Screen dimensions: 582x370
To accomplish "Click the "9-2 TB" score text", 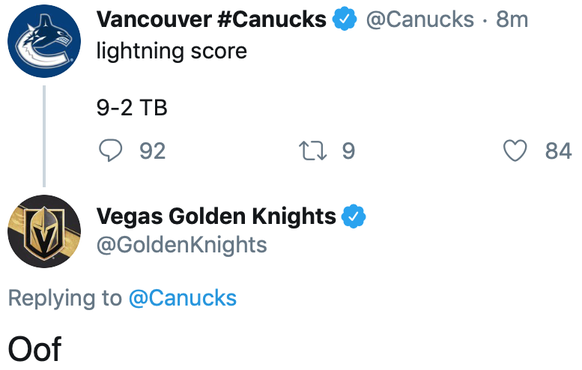I will tap(132, 108).
